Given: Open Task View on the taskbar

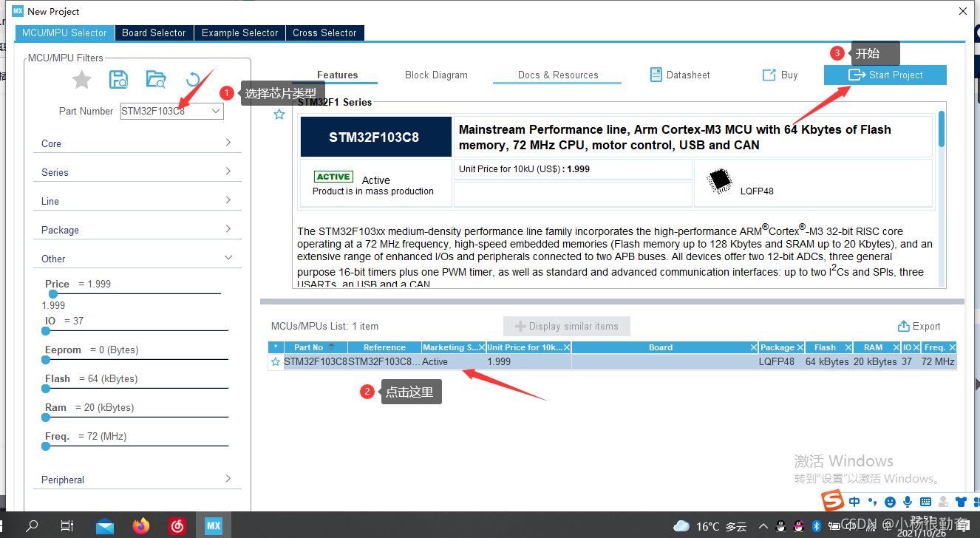Looking at the screenshot, I should point(67,525).
